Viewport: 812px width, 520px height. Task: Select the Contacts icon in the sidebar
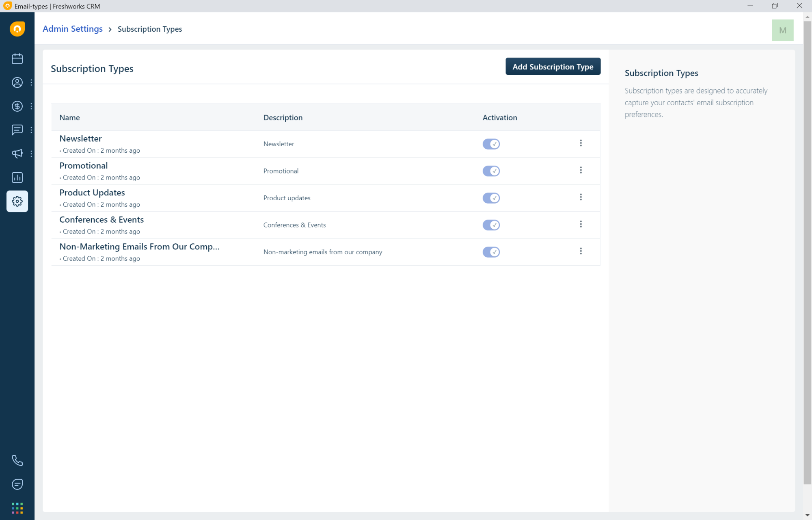click(17, 82)
